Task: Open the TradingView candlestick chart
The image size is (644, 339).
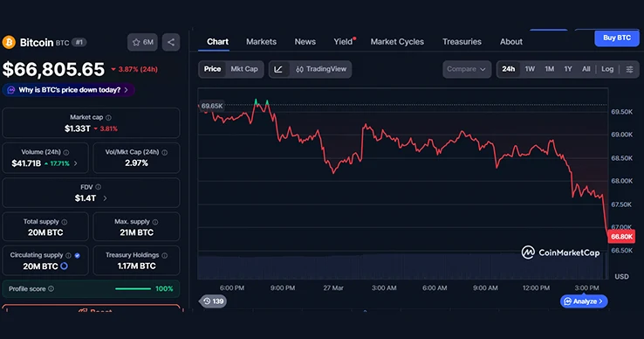Action: [x=321, y=69]
